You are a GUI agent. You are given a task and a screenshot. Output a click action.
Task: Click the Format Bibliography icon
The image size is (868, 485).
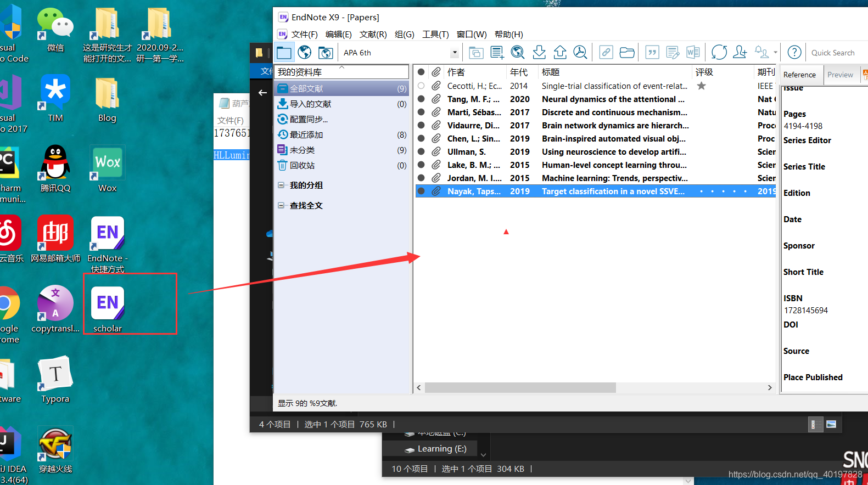(x=673, y=53)
